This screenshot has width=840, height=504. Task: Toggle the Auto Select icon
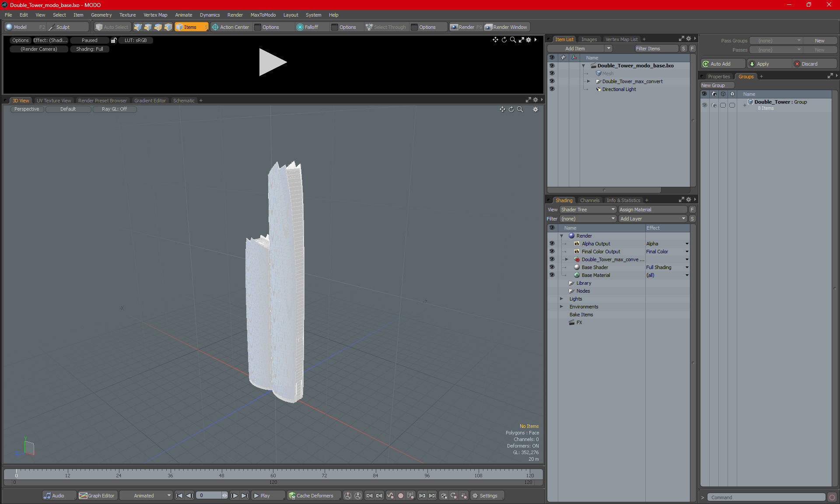(112, 27)
